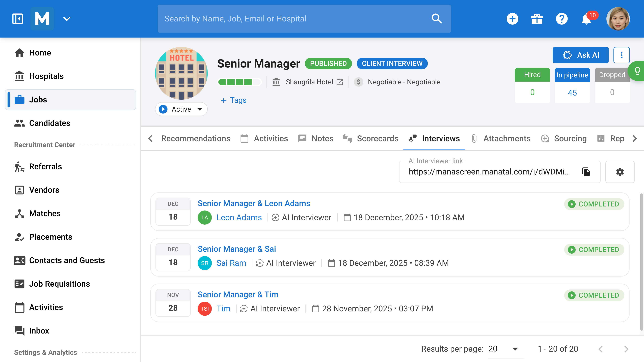The height and width of the screenshot is (362, 644).
Task: Click the green job fit strength meter
Action: [x=239, y=82]
